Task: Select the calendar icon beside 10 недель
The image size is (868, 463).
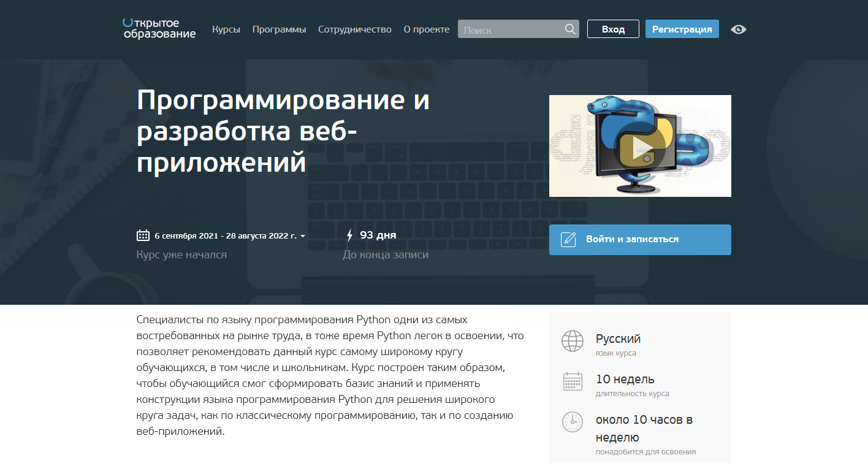Action: (x=572, y=381)
